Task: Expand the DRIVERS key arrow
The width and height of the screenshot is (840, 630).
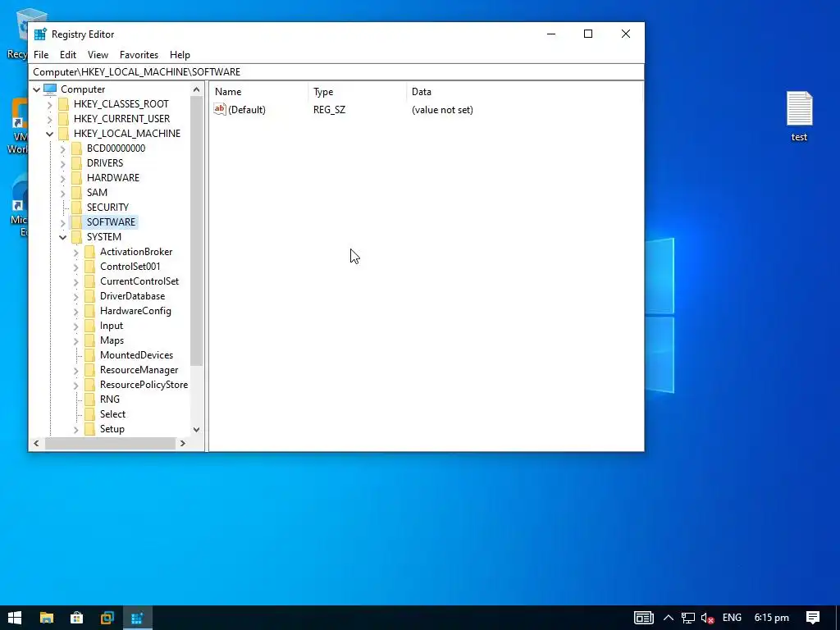Action: (62, 163)
